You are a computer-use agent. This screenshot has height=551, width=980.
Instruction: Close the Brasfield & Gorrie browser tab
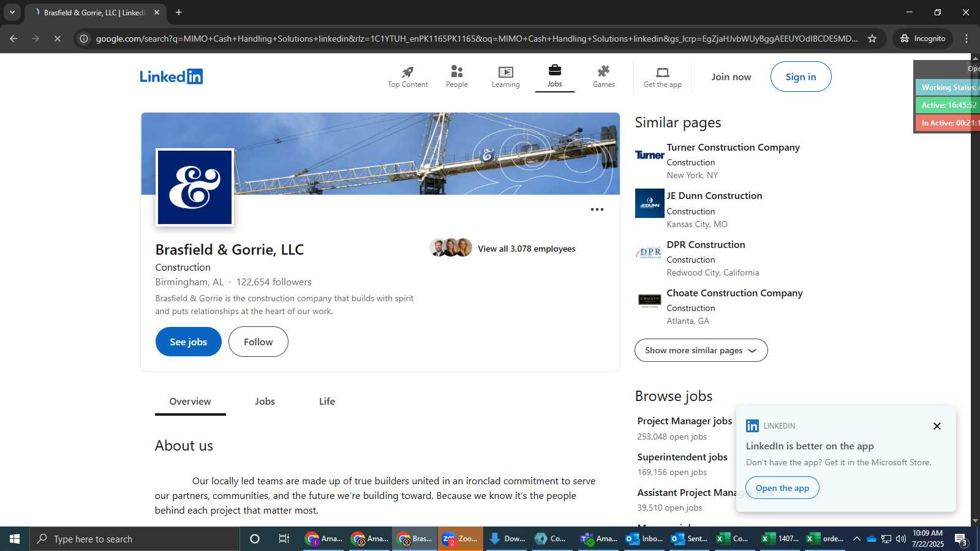(x=156, y=12)
